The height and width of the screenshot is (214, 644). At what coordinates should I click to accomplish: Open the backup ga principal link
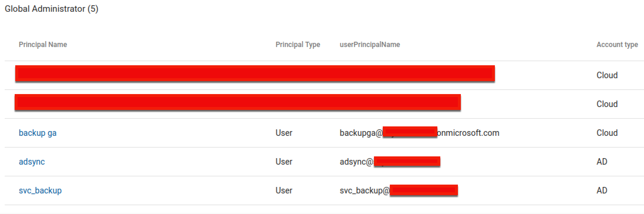click(x=38, y=133)
